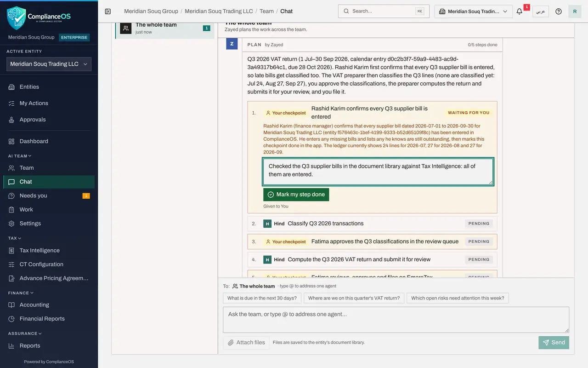Image resolution: width=588 pixels, height=368 pixels.
Task: Click the Accounting book icon
Action: 11,305
